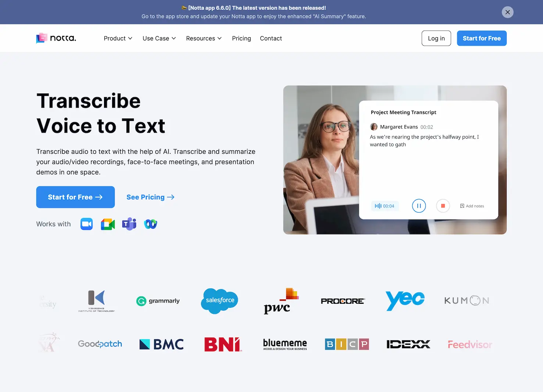The width and height of the screenshot is (543, 392).
Task: Click the audio waveform timer 00:04
Action: tap(385, 206)
